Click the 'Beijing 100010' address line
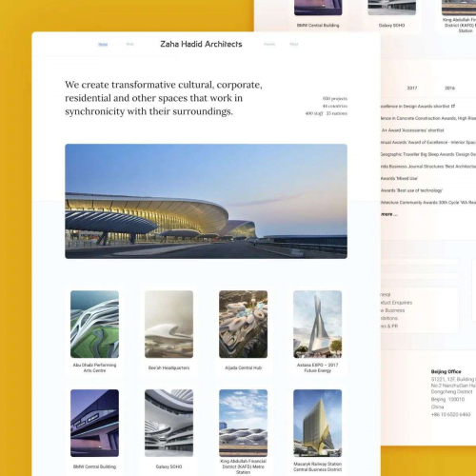The width and height of the screenshot is (476, 476). [x=447, y=399]
